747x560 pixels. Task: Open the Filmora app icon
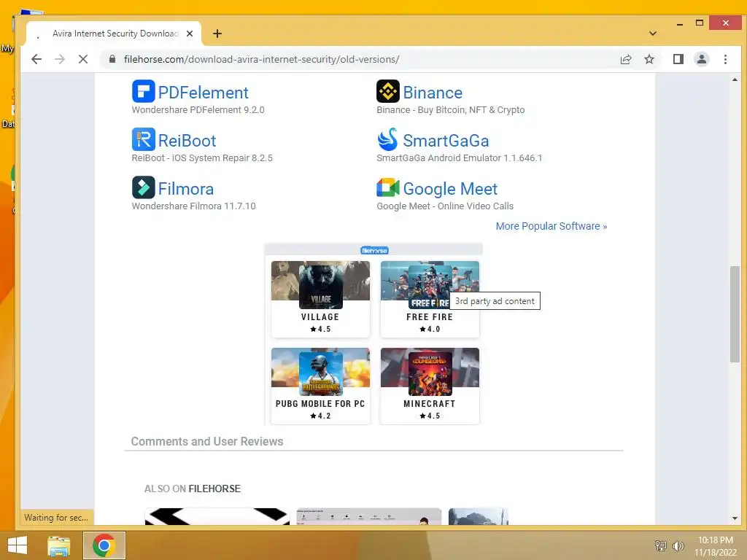[144, 187]
